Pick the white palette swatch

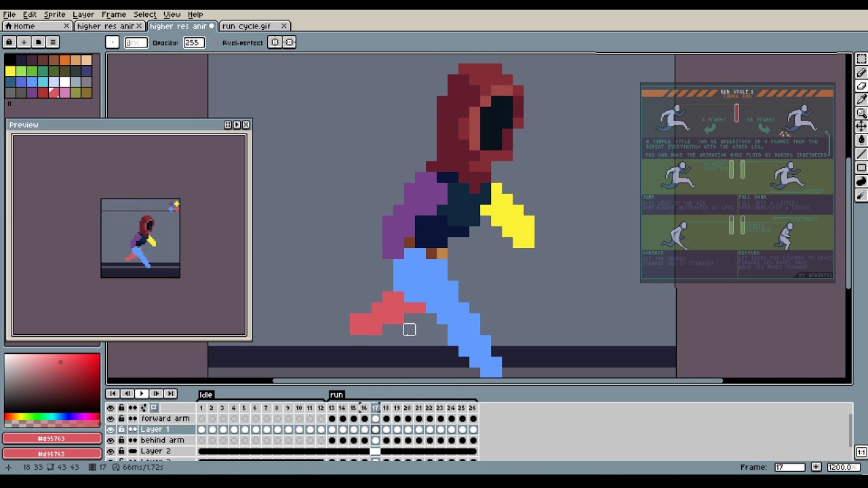coord(64,82)
